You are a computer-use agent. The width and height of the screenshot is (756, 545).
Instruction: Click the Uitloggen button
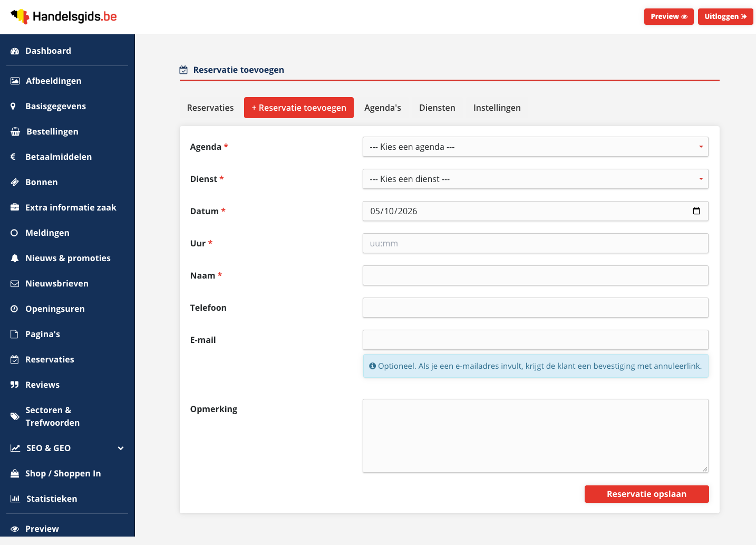[725, 16]
